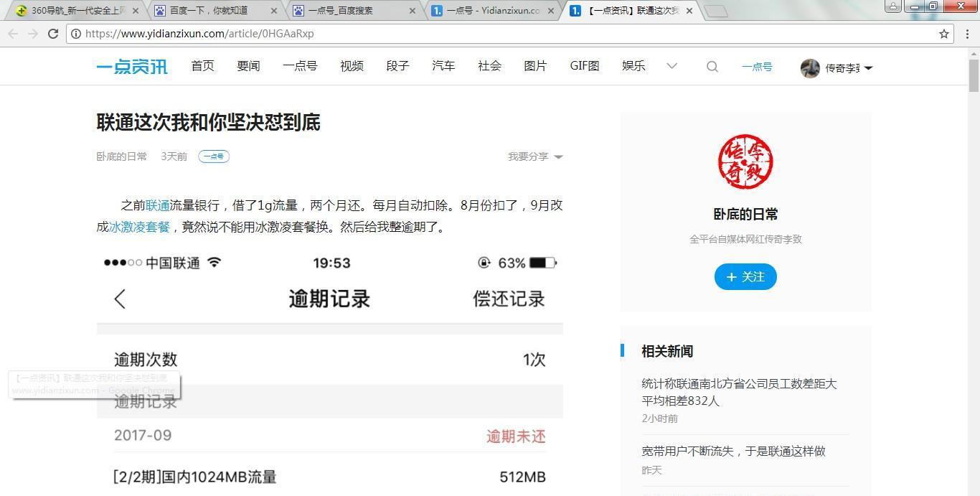Open the article 宽带用户不断流失，于是联通这样做
This screenshot has height=496, width=980.
click(733, 451)
